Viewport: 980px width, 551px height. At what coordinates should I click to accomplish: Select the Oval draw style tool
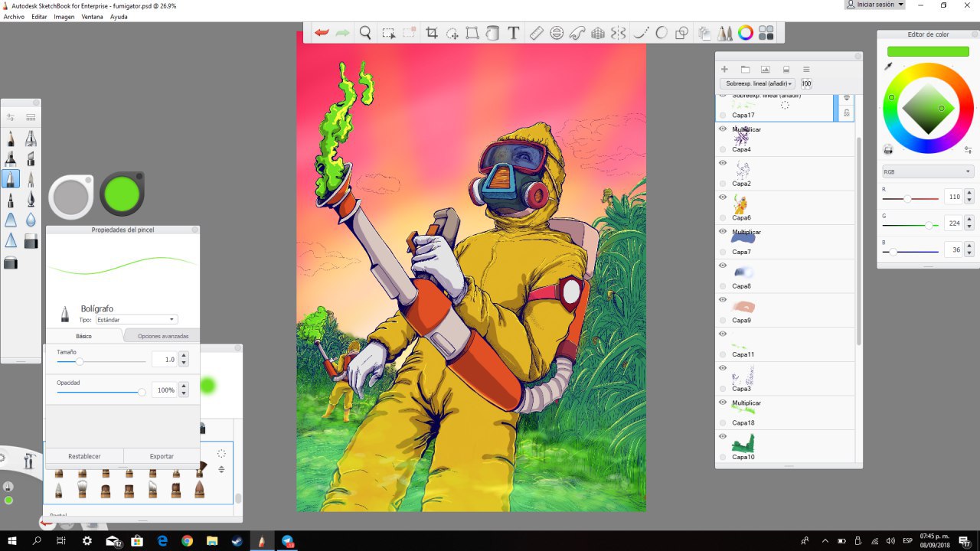[x=661, y=33]
